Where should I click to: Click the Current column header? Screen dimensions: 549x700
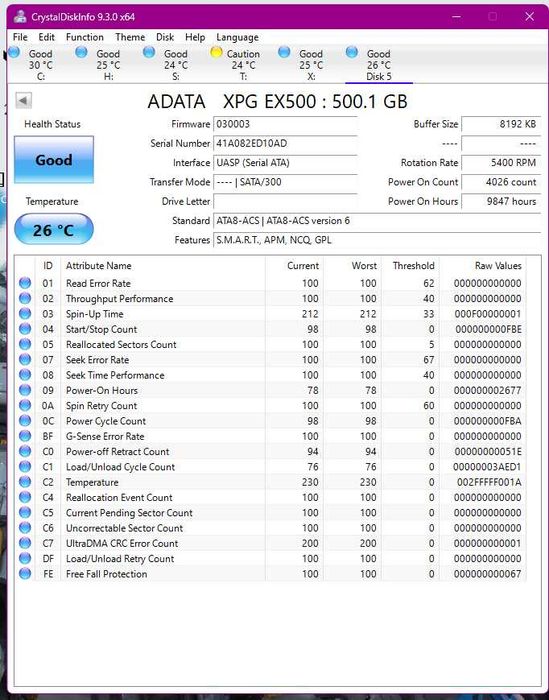tap(303, 266)
